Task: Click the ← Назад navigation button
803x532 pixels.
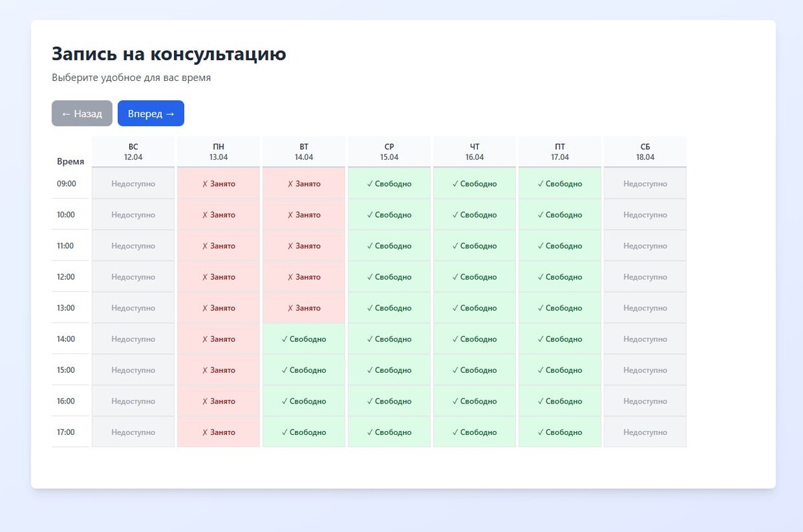Action: click(82, 113)
